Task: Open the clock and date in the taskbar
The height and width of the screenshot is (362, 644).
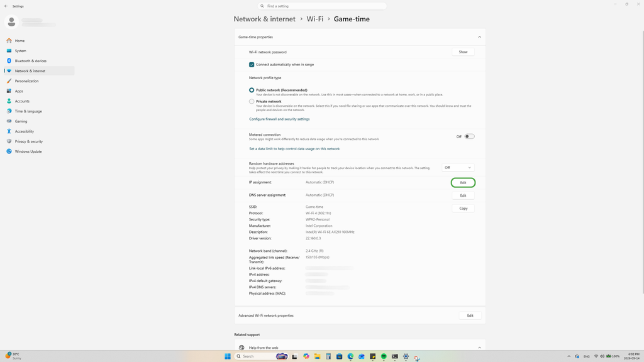Action: tap(631, 356)
